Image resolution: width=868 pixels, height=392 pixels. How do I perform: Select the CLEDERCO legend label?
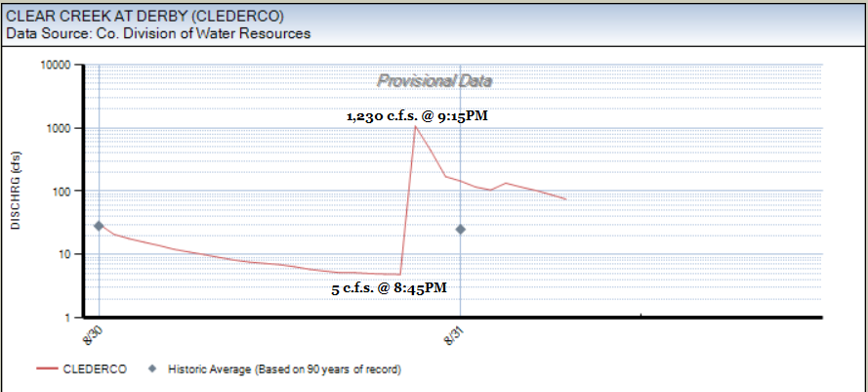point(95,370)
